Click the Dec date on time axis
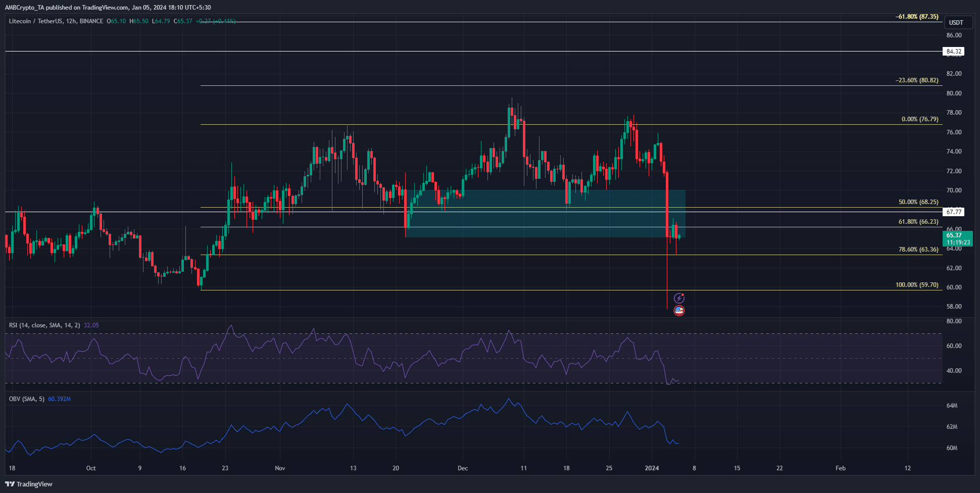Viewport: 980px width, 493px height. pos(463,468)
